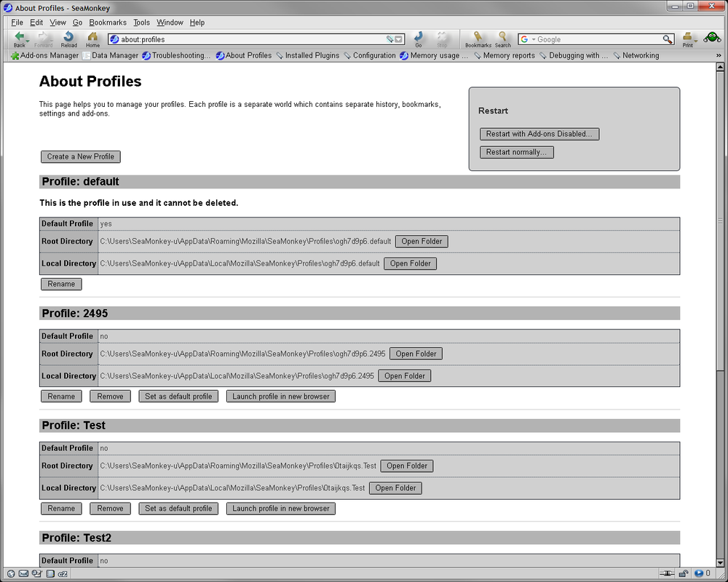Click Restart normally button
Screen dimensions: 728x582
(516, 152)
